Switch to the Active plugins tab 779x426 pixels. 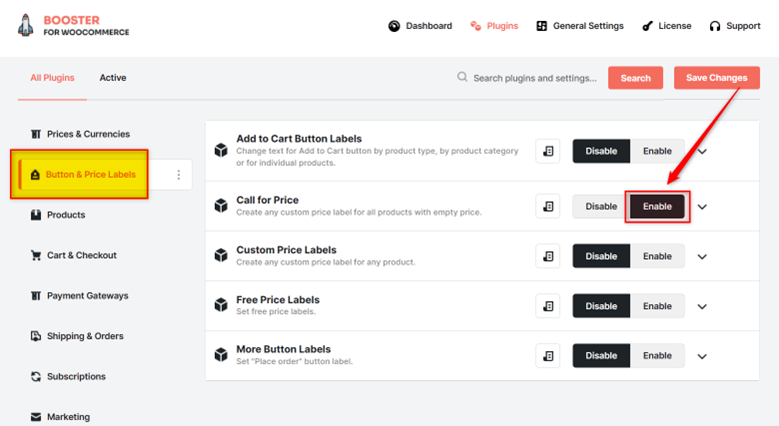coord(113,78)
